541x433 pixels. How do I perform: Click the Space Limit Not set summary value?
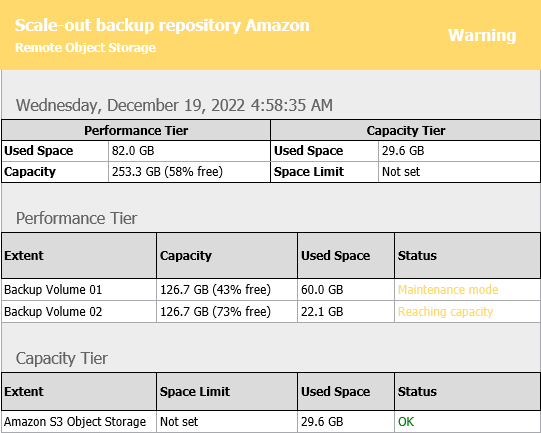(x=401, y=171)
